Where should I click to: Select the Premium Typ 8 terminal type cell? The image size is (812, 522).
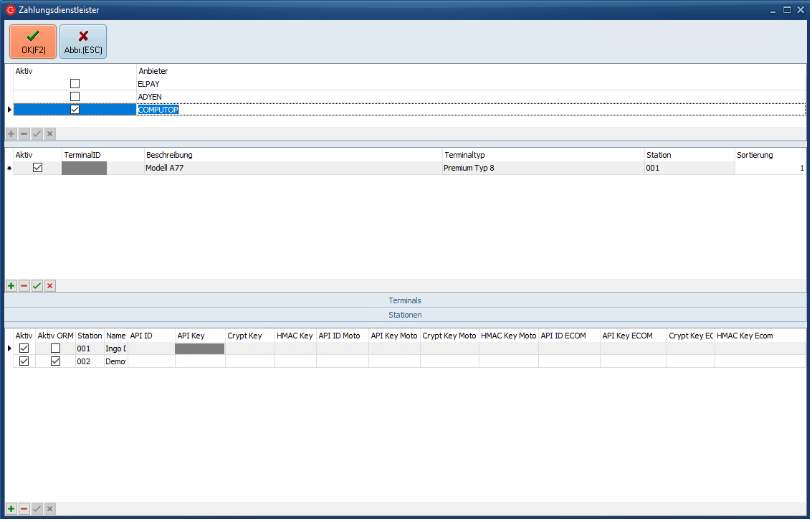pyautogui.click(x=543, y=168)
